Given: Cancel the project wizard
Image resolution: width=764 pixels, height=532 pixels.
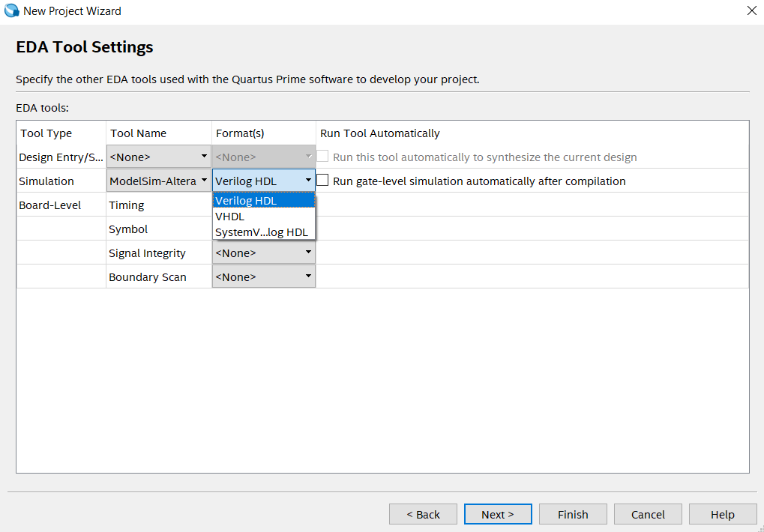Looking at the screenshot, I should click(648, 515).
